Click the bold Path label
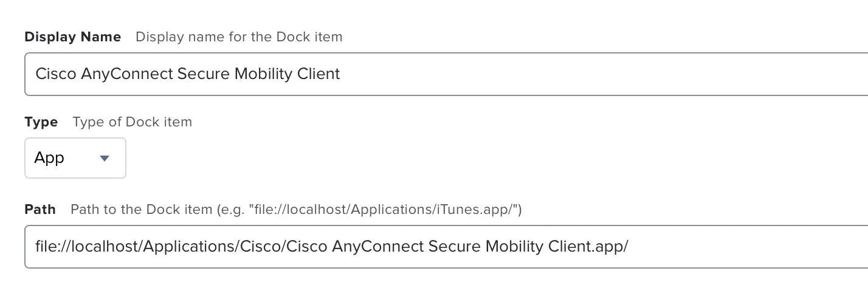The height and width of the screenshot is (299, 868). click(x=40, y=210)
